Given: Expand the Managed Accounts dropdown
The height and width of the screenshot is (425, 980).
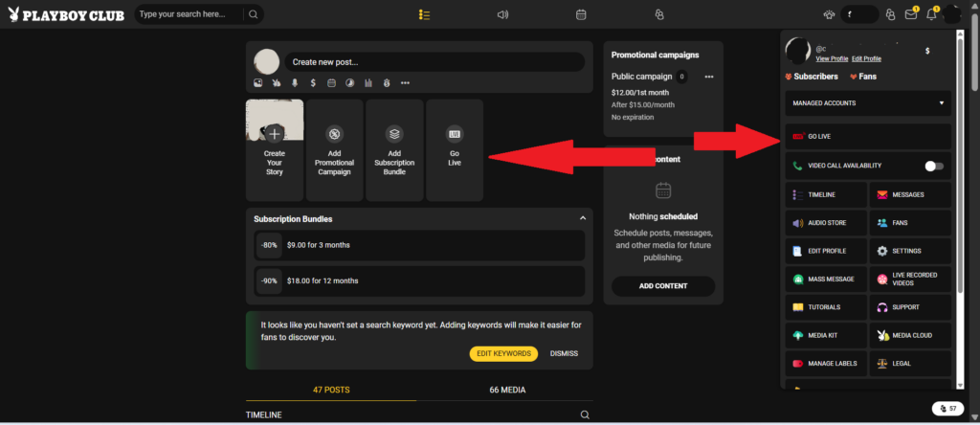Looking at the screenshot, I should click(868, 103).
